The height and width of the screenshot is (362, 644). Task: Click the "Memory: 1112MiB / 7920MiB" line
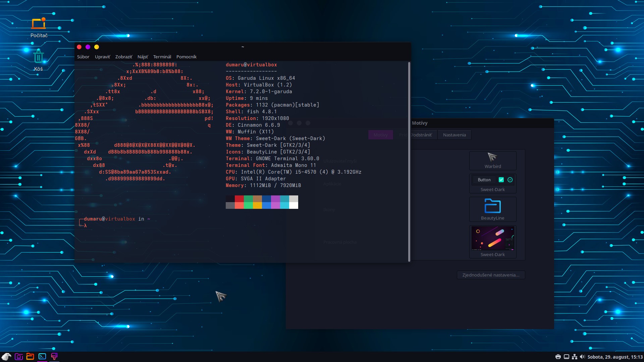coord(263,185)
